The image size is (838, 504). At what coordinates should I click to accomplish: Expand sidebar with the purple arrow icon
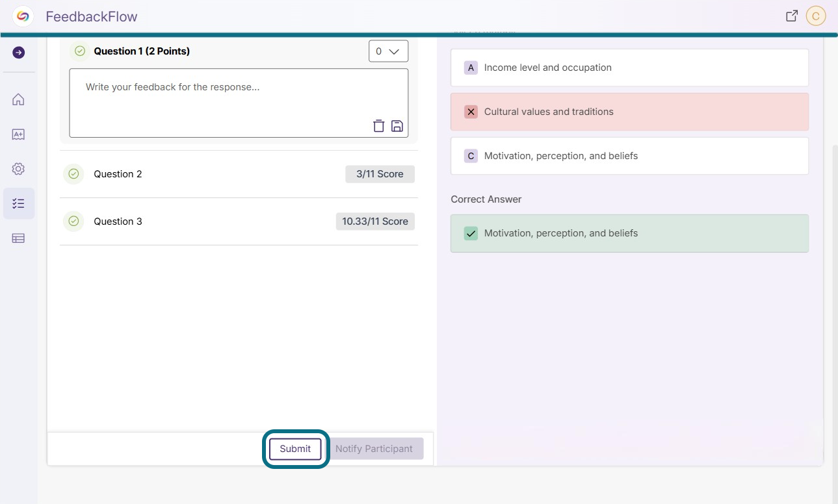(18, 53)
